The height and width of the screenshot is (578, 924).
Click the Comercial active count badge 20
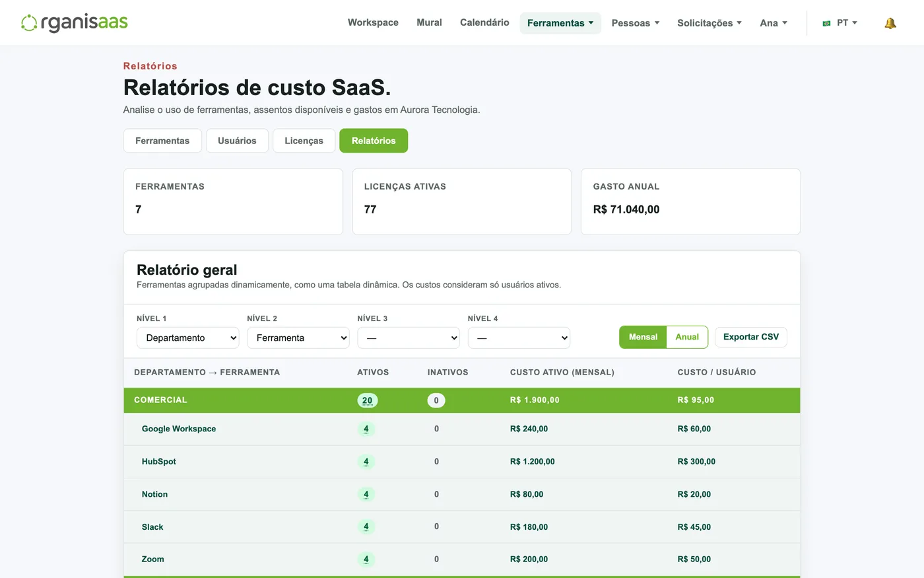[368, 400]
